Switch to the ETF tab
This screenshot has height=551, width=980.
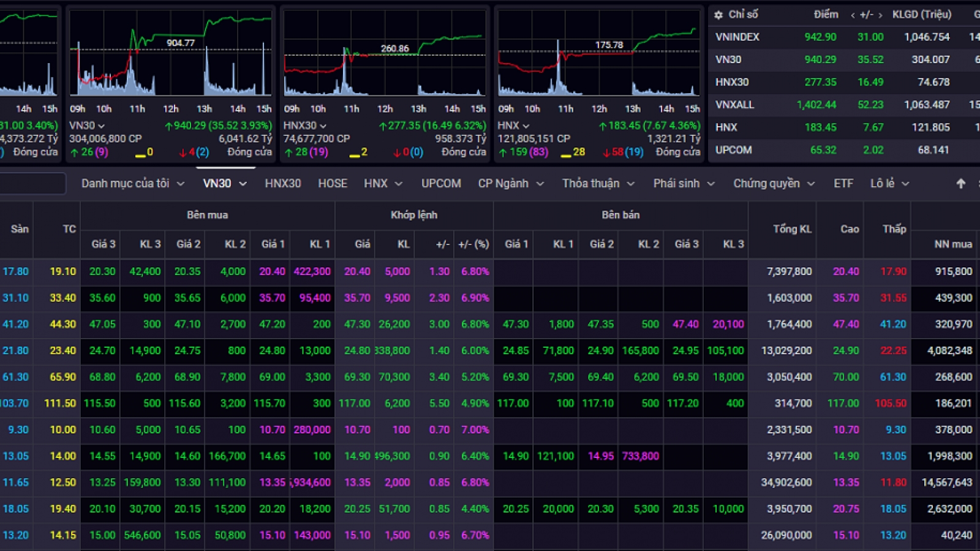coord(843,184)
